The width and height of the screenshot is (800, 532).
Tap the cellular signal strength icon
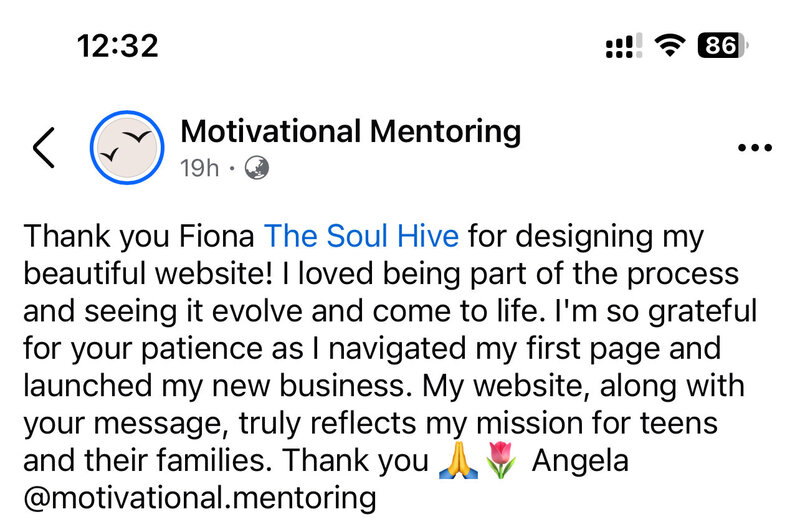coord(623,46)
